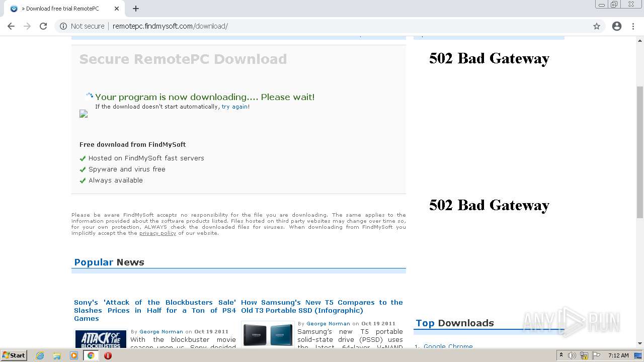Select the Download free trial RemotePC tab
Image resolution: width=644 pixels, height=362 pixels.
[x=63, y=9]
